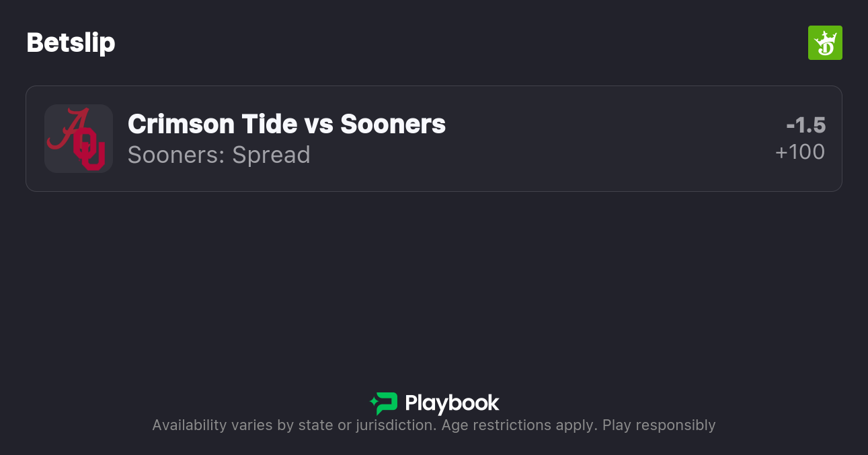This screenshot has width=868, height=455.
Task: Click the Oklahoma OU logo
Action: click(x=90, y=153)
